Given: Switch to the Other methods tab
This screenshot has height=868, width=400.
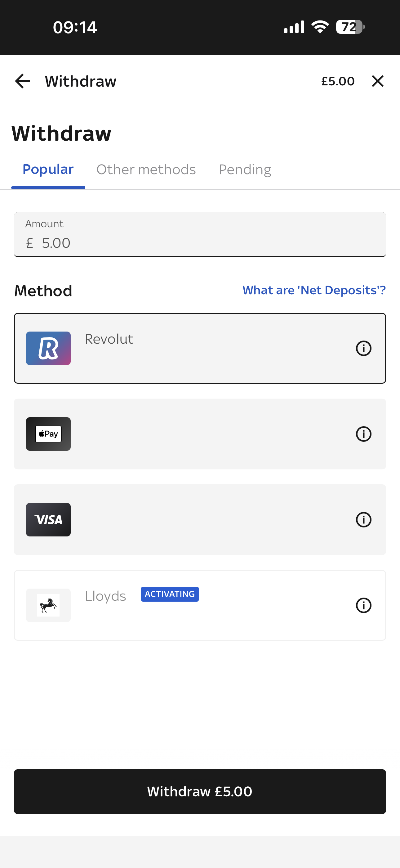Looking at the screenshot, I should click(x=146, y=170).
